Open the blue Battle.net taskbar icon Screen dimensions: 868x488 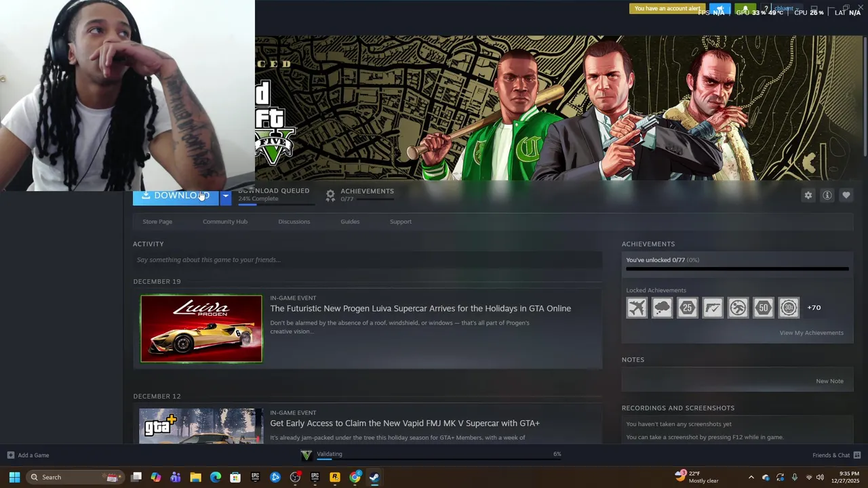(x=275, y=477)
